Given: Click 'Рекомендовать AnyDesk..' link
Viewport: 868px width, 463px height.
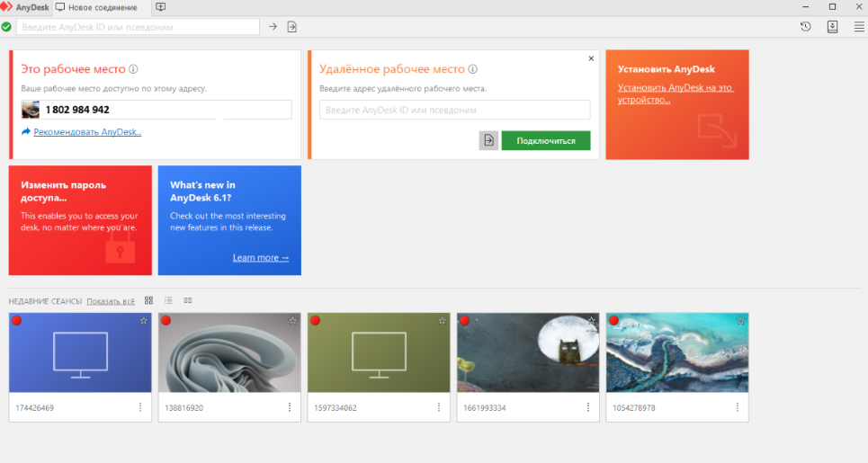Looking at the screenshot, I should (87, 131).
